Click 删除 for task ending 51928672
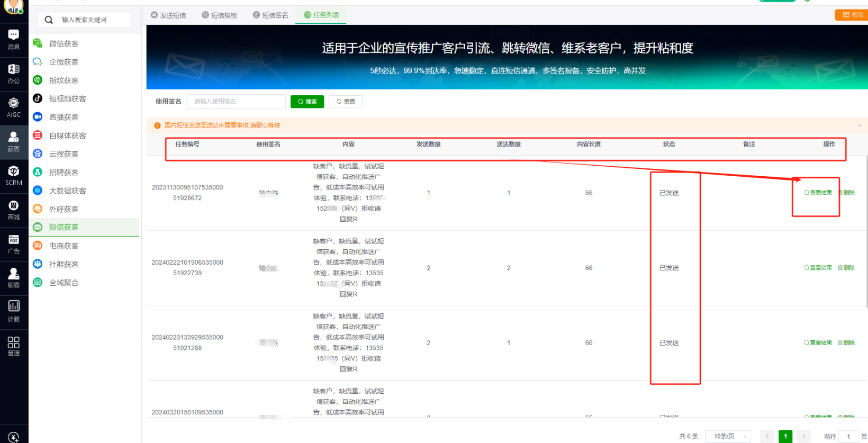Viewport: 868px width, 443px height. coord(846,193)
